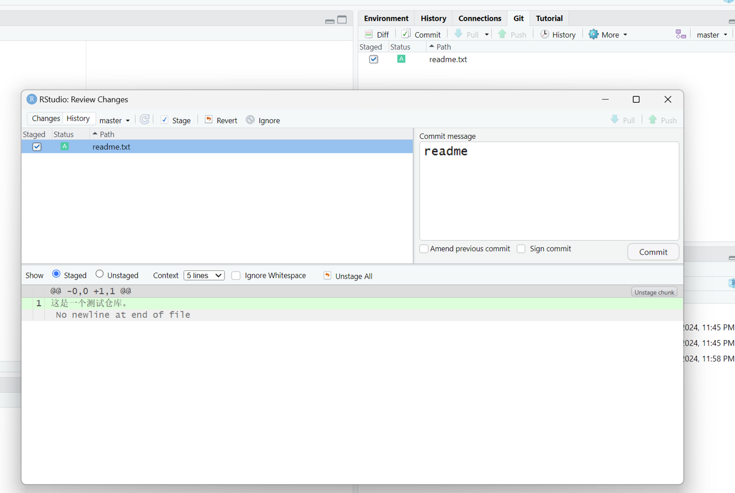This screenshot has height=493, width=735.
Task: Click the Commit icon in Git pane
Action: 406,34
